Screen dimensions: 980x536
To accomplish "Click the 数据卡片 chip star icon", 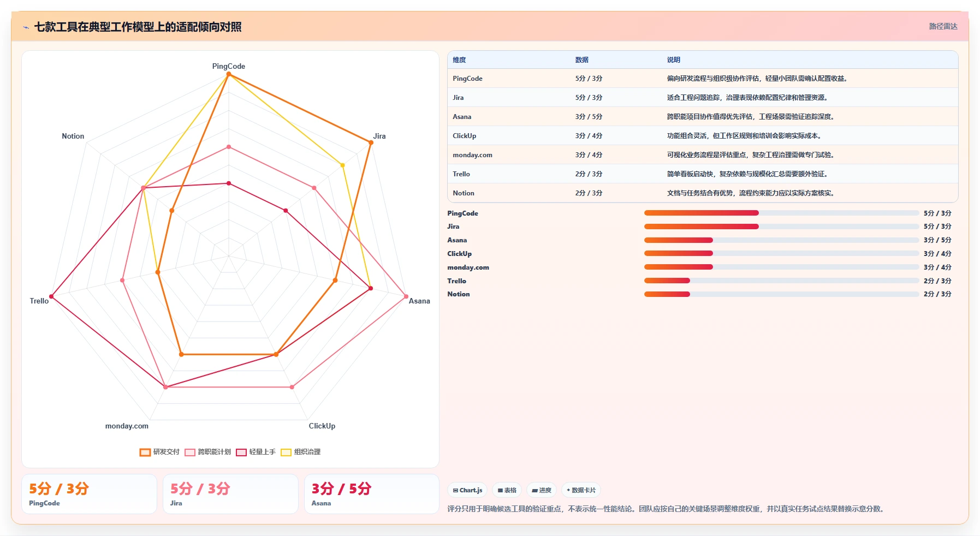I will 568,490.
